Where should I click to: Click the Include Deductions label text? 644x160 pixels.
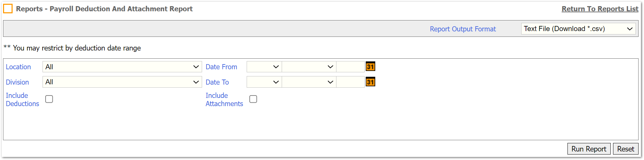pos(22,100)
